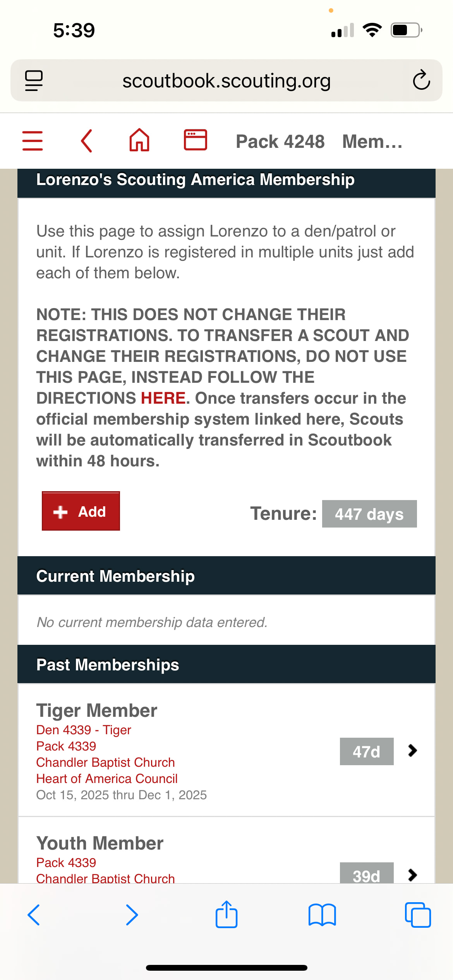Follow the red HERE link
453x980 pixels.
coord(163,398)
